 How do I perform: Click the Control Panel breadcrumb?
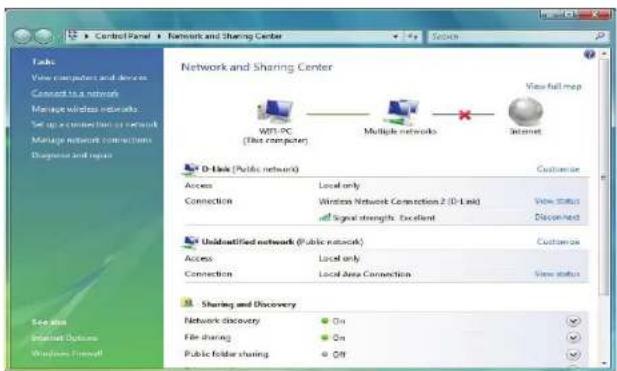point(122,36)
